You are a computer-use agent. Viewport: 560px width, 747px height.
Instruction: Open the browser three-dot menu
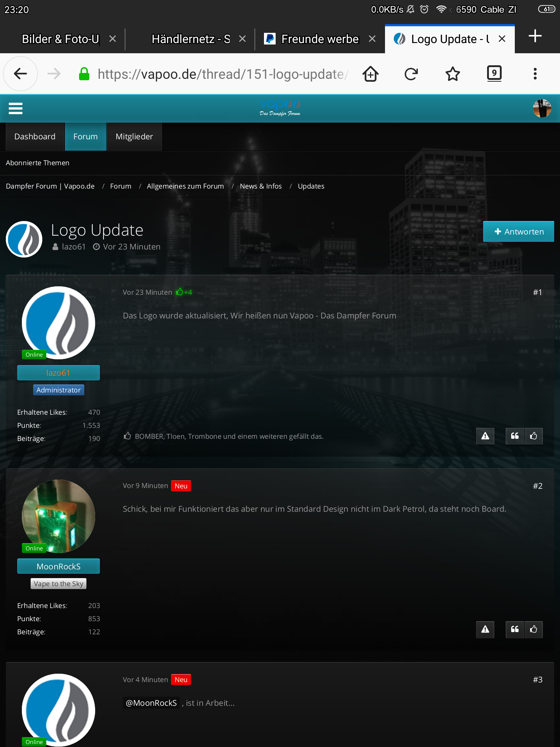(535, 74)
